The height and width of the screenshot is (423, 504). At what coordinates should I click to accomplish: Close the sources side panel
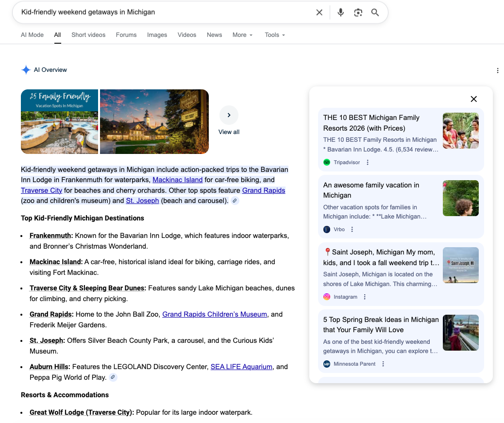point(473,99)
